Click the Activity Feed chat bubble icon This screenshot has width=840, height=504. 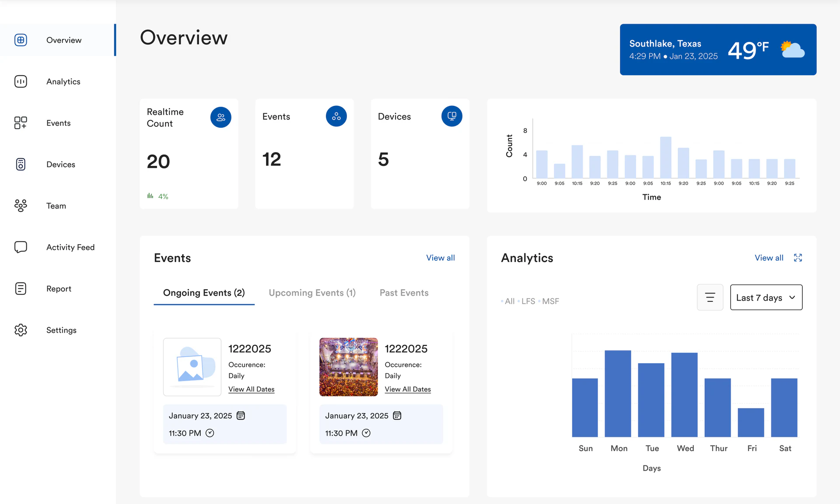point(21,247)
